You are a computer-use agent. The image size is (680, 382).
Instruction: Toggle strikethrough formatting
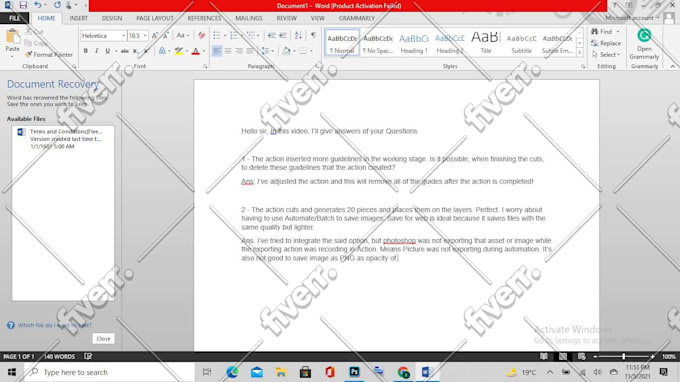pos(124,51)
